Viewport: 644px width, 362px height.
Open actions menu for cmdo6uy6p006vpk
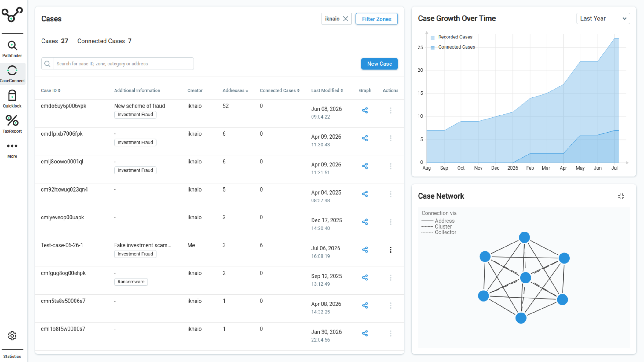390,110
